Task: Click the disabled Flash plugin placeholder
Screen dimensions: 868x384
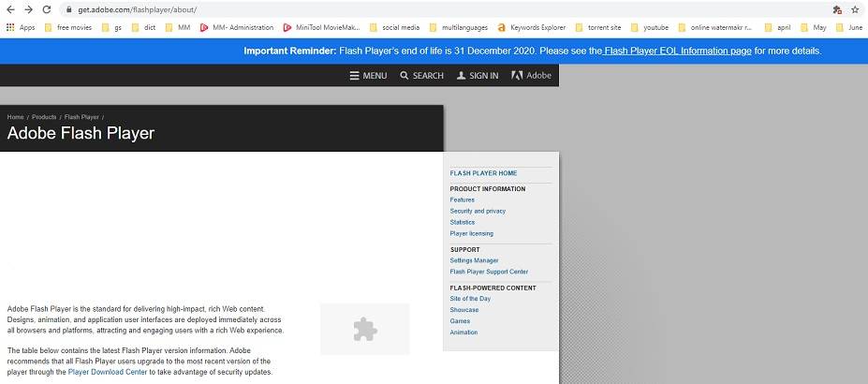Action: (364, 329)
